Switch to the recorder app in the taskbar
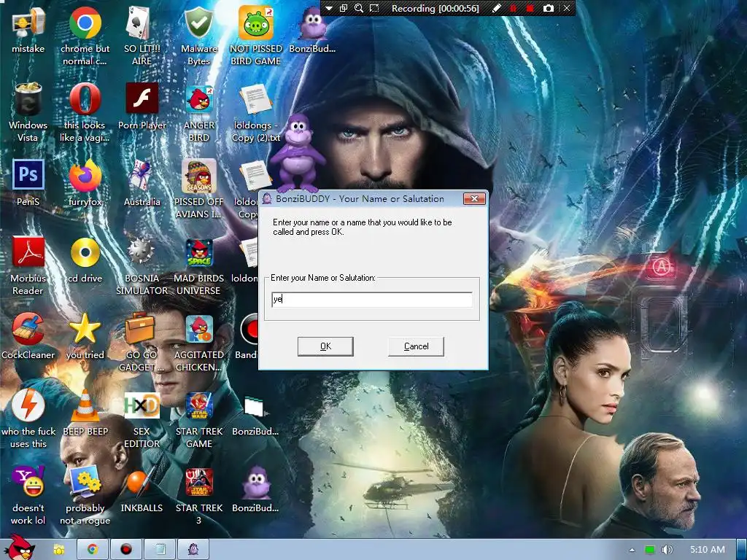The width and height of the screenshot is (747, 560). pos(125,550)
